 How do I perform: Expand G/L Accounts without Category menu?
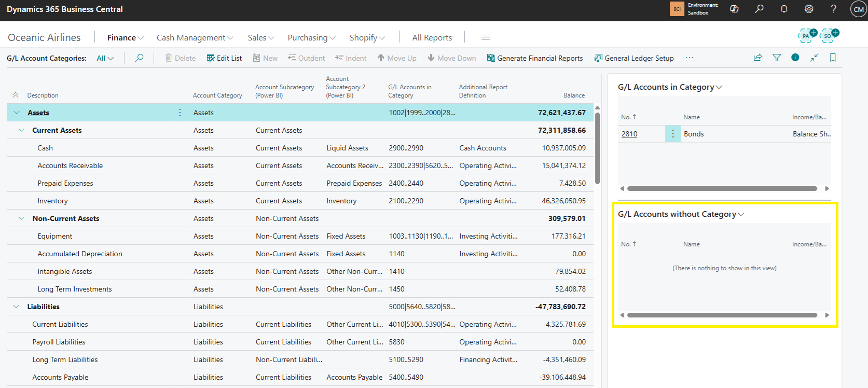coord(681,214)
